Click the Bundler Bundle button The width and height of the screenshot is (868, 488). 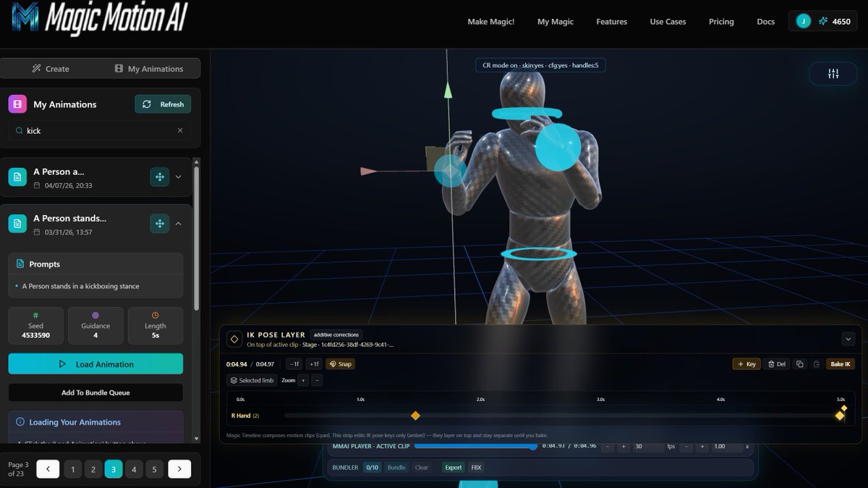(396, 468)
